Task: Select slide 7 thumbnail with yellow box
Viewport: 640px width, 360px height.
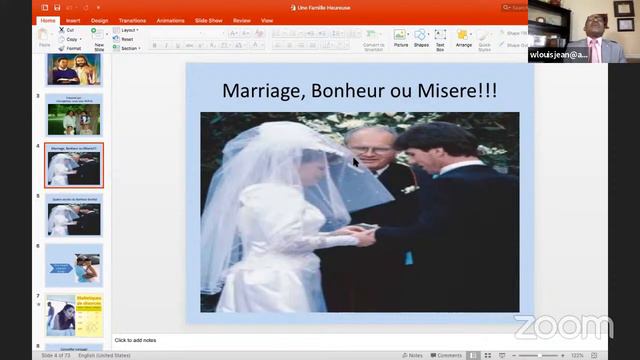Action: 74,316
